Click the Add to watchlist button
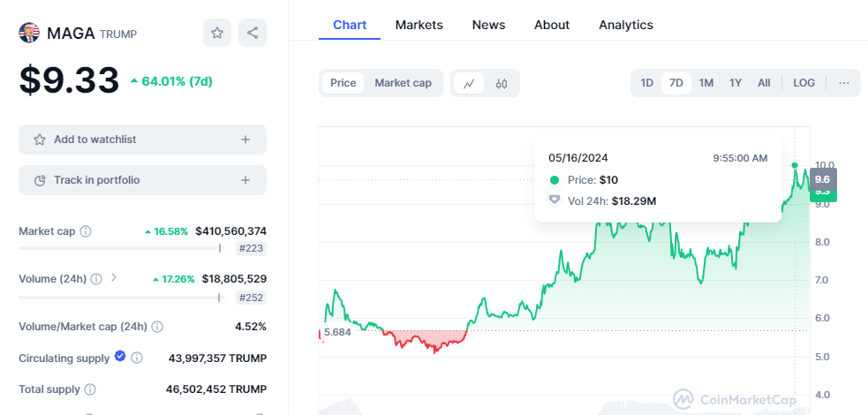 click(142, 140)
